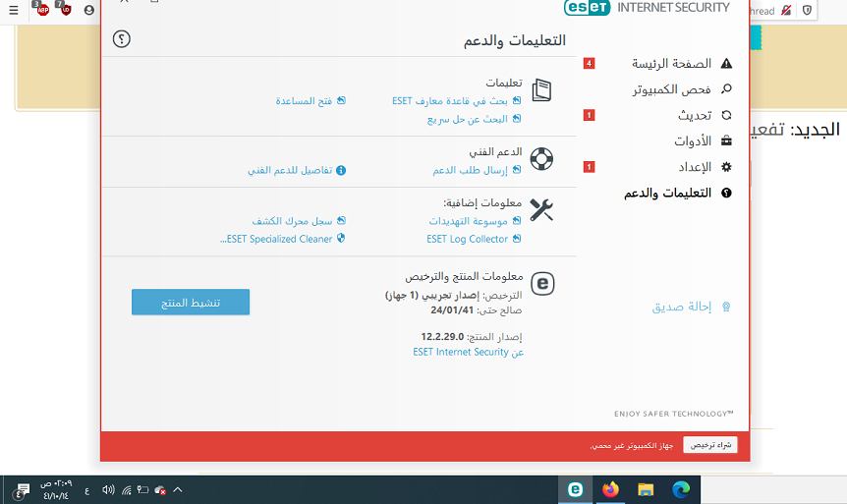Open سجل محرك الكشف link
The width and height of the screenshot is (847, 504).
pyautogui.click(x=292, y=221)
